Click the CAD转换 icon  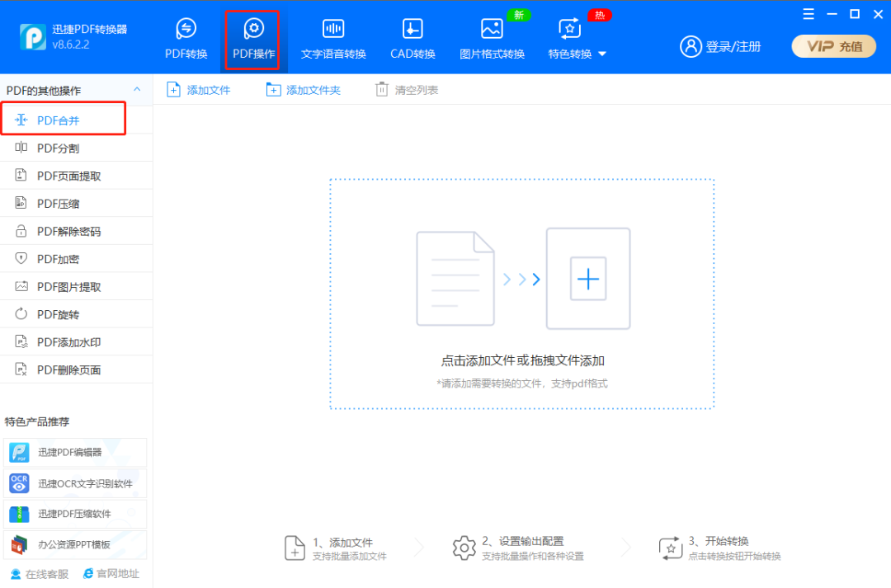pos(412,28)
